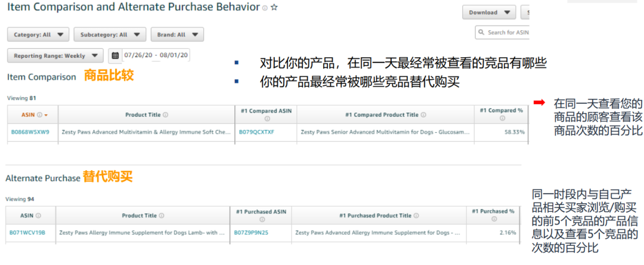Click info icon next to ASIN in Alternate Purchase

click(38, 216)
